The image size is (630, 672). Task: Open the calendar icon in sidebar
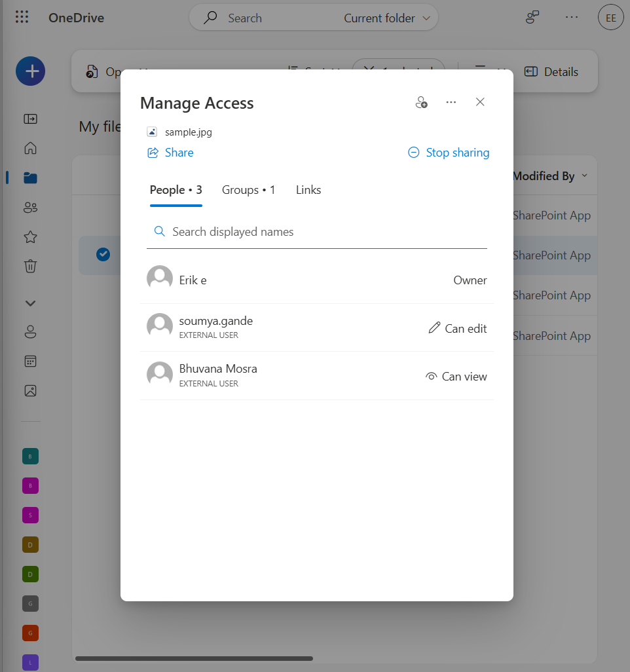pyautogui.click(x=30, y=361)
